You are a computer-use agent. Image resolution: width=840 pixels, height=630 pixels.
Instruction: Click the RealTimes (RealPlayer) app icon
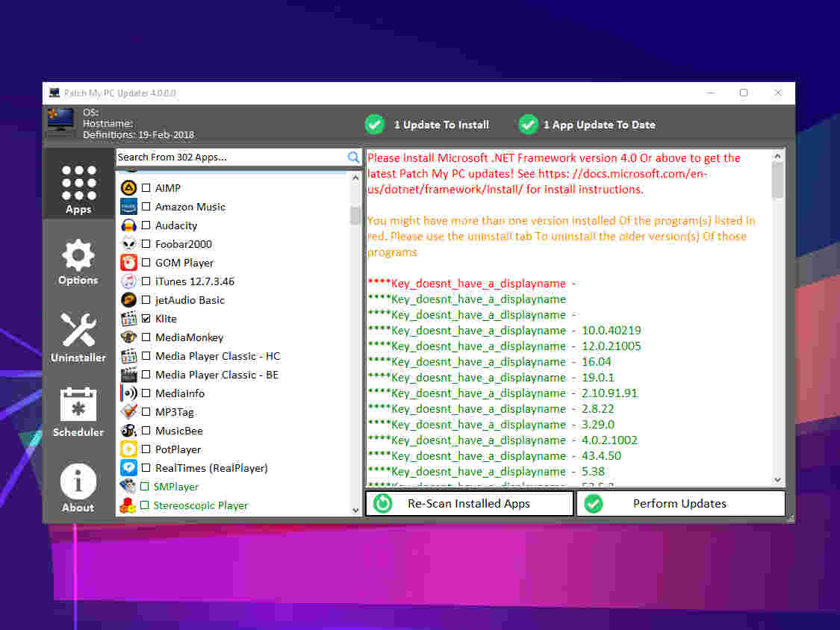coord(128,467)
